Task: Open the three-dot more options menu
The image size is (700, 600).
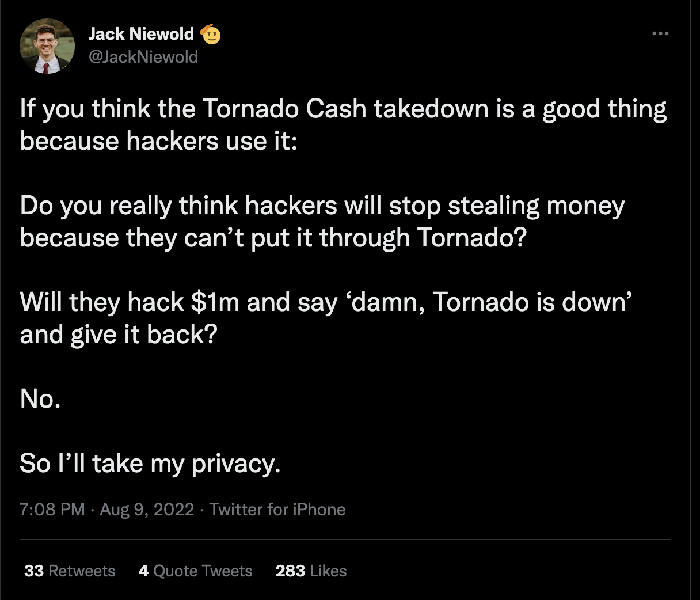Action: (x=660, y=34)
